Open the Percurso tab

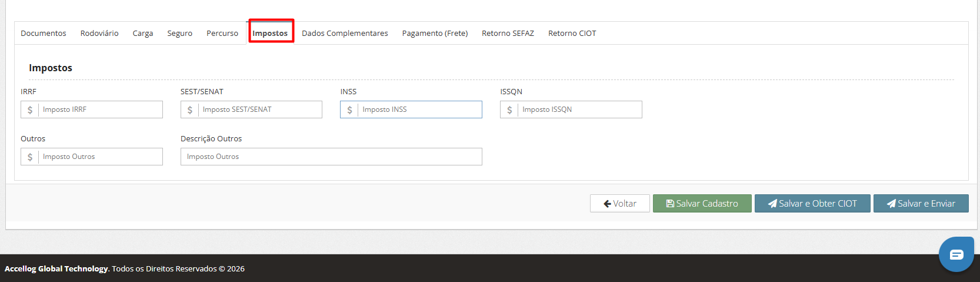tap(222, 33)
